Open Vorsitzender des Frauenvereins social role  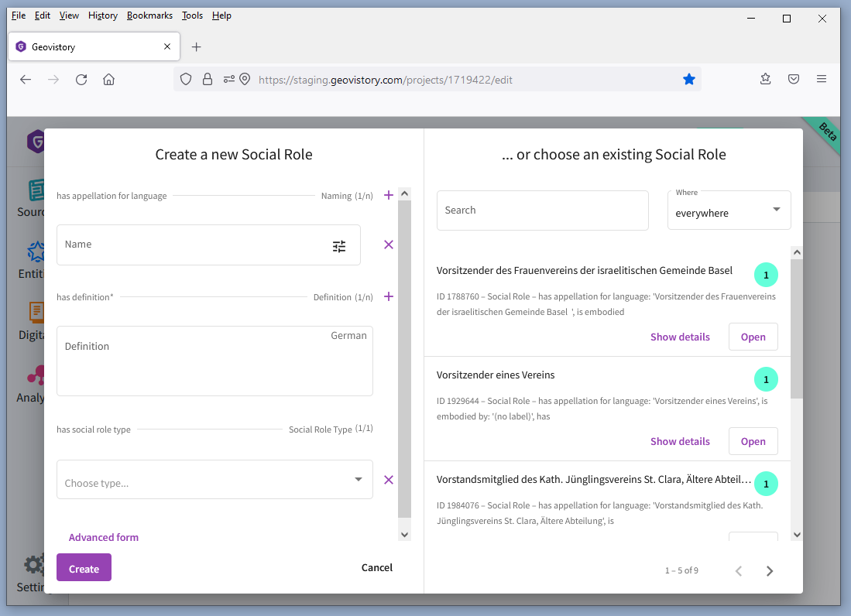point(753,337)
